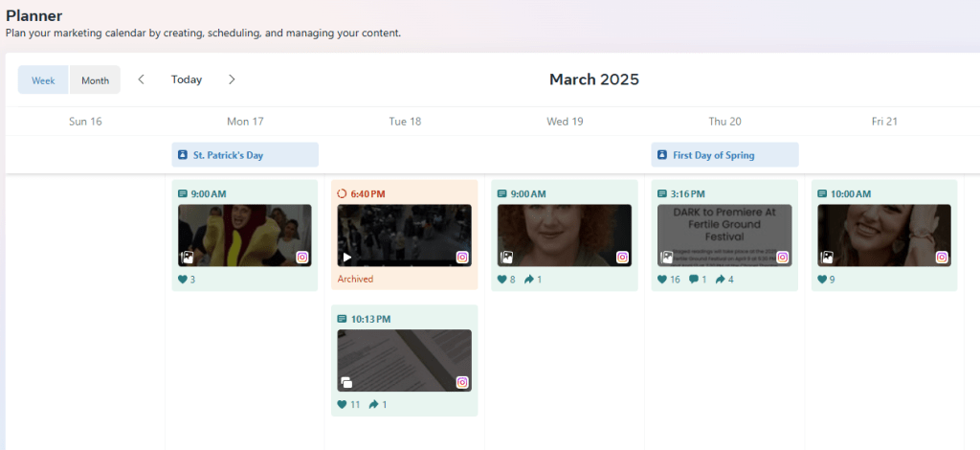This screenshot has height=450, width=980.
Task: Open Monday 9:00 AM post thumbnail
Action: coord(245,235)
